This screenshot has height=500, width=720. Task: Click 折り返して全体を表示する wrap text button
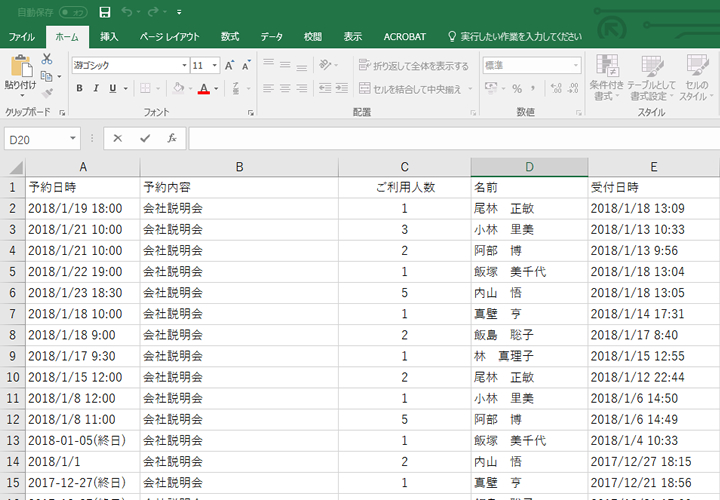pos(413,66)
